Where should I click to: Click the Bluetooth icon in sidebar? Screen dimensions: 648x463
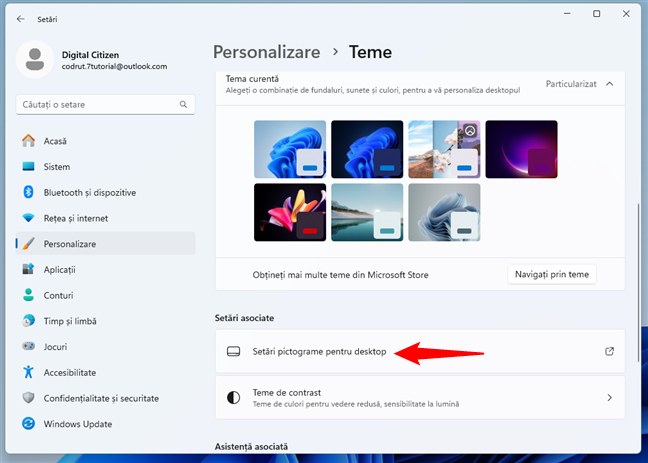pyautogui.click(x=28, y=192)
